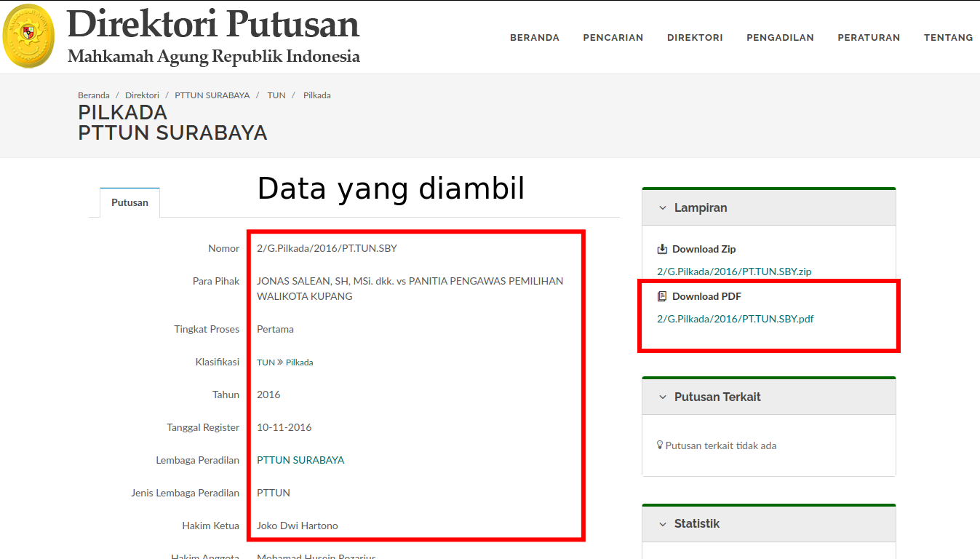
Task: Click the Download PDF document icon
Action: (662, 296)
